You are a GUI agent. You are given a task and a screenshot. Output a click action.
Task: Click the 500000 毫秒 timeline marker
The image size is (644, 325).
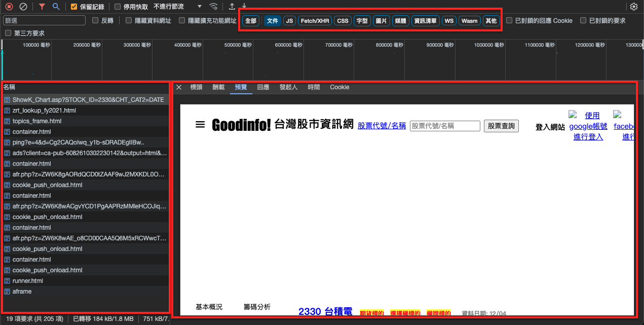(238, 45)
